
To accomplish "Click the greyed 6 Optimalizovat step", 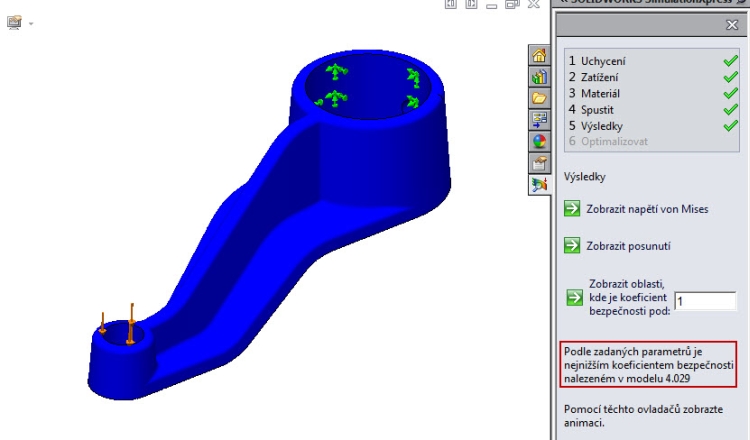I will pos(608,142).
